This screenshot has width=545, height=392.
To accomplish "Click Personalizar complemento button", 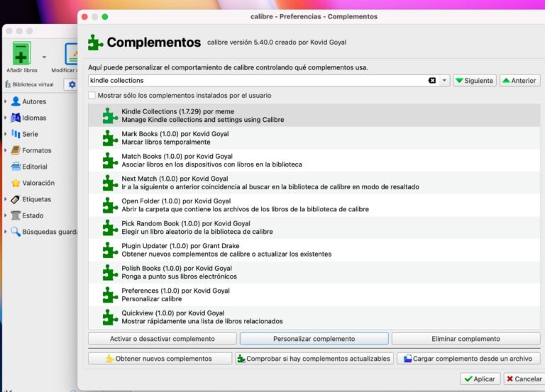I will coord(314,339).
